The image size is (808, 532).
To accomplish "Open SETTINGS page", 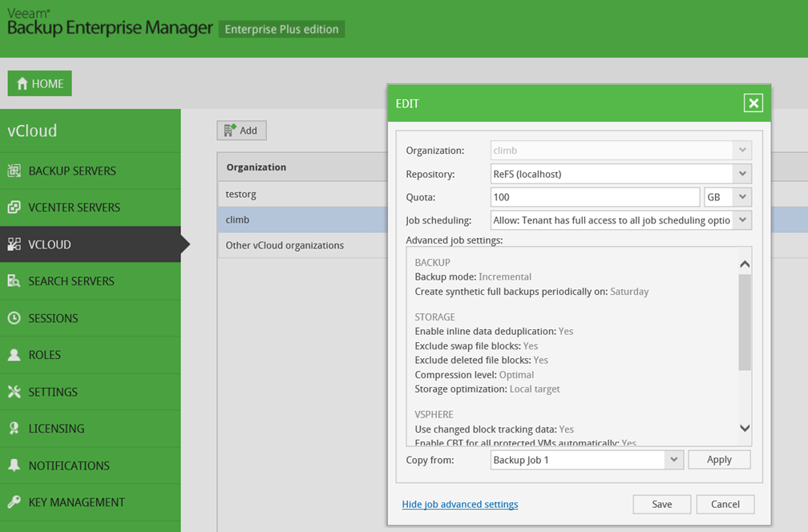I will (90, 392).
